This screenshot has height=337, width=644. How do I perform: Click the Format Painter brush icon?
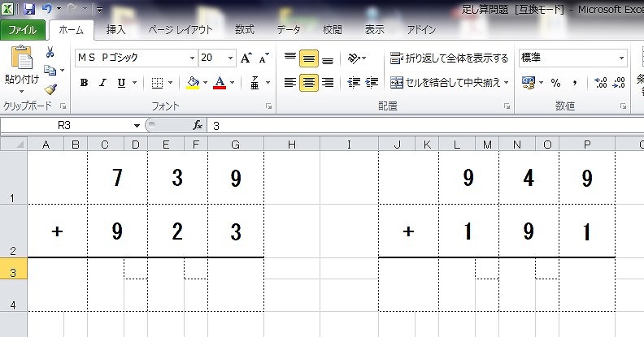point(50,89)
